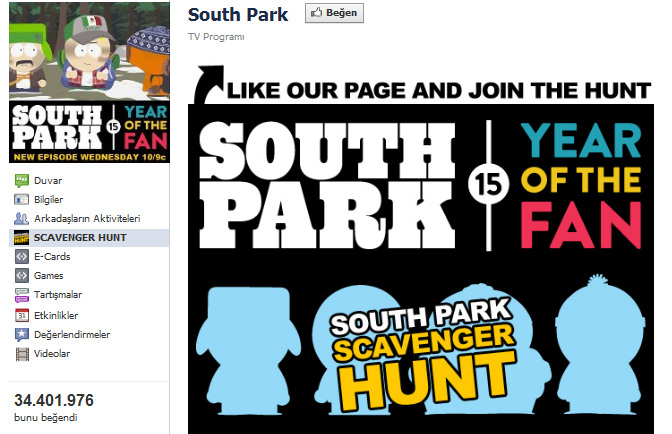Image resolution: width=672 pixels, height=434 pixels.
Task: Click the South Park page title
Action: [x=238, y=15]
